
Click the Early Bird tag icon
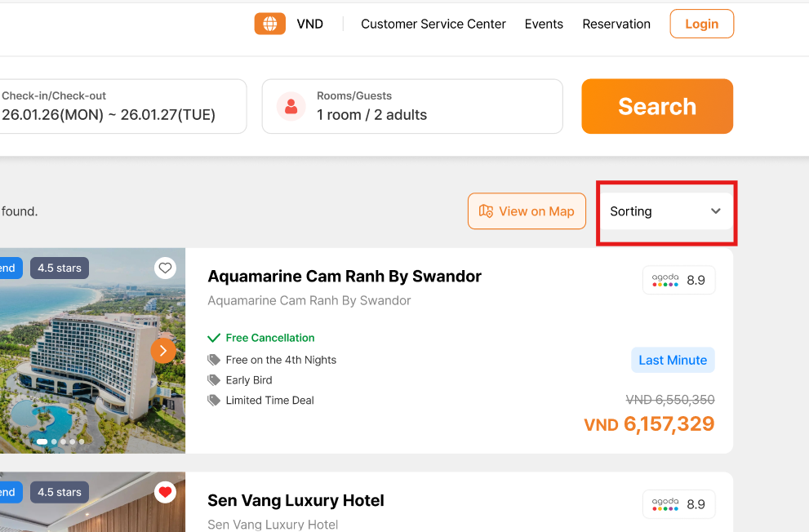coord(214,380)
